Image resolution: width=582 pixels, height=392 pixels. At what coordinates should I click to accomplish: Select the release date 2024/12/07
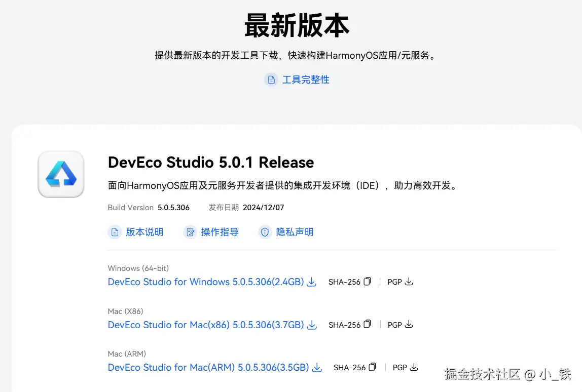coord(263,208)
